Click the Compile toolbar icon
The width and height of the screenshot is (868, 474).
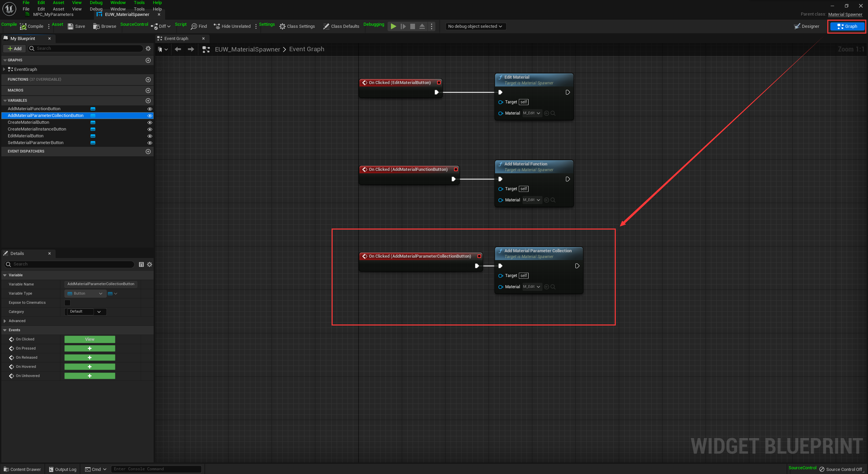tap(23, 26)
